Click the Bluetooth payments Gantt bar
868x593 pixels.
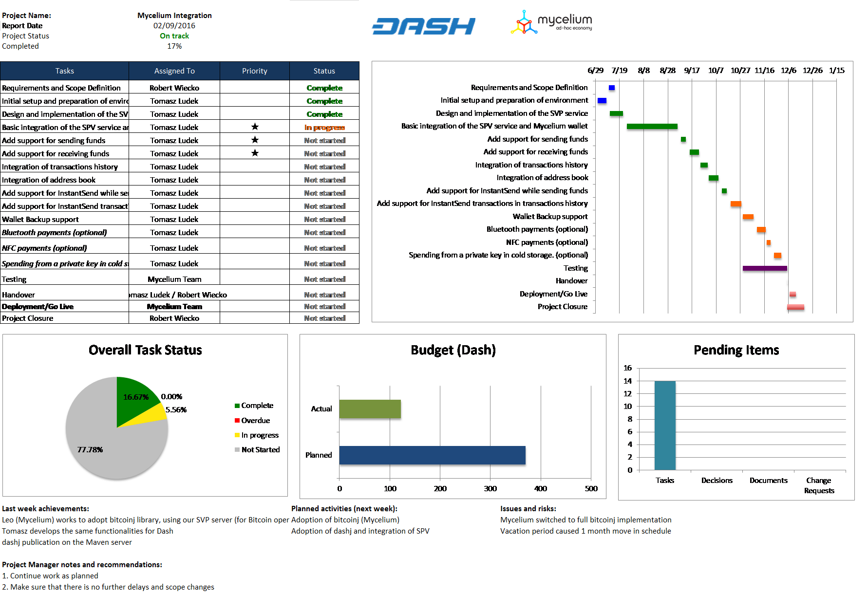tap(761, 229)
